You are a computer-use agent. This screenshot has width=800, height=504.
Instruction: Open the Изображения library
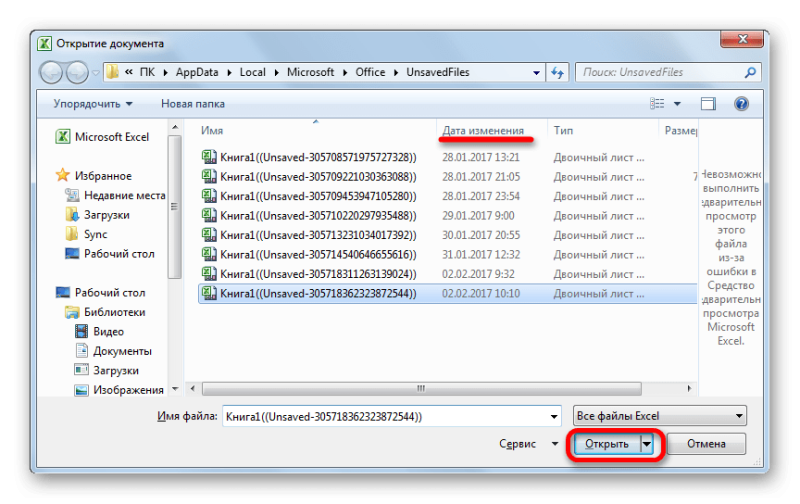pyautogui.click(x=119, y=390)
